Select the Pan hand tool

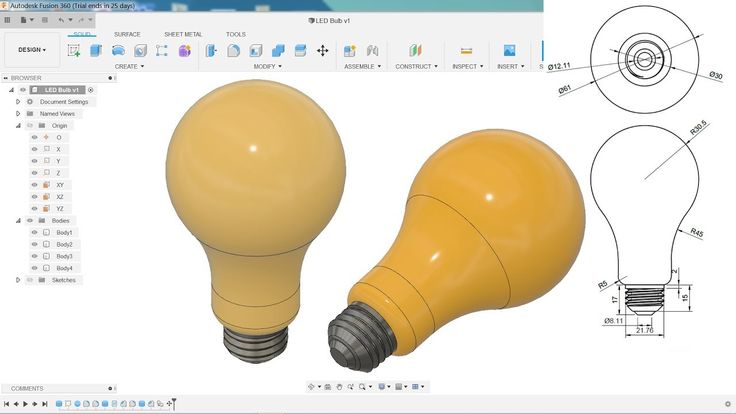click(339, 387)
